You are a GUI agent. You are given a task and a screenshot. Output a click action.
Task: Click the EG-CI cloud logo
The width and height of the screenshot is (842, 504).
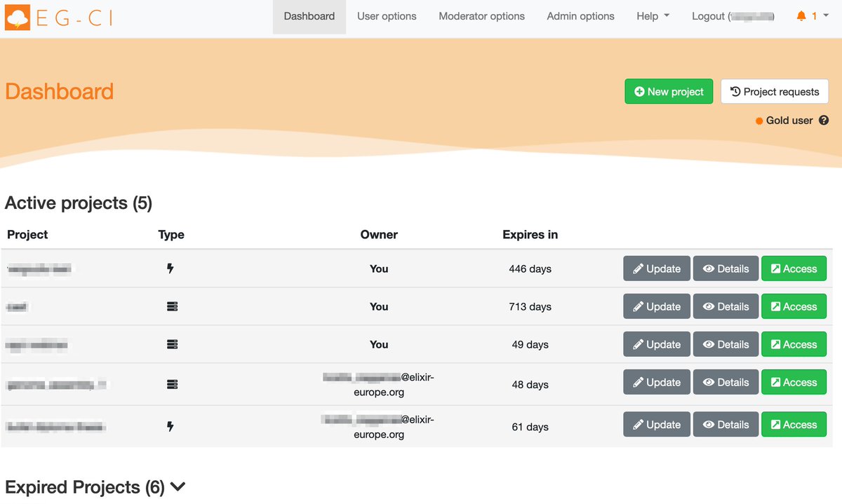[18, 16]
